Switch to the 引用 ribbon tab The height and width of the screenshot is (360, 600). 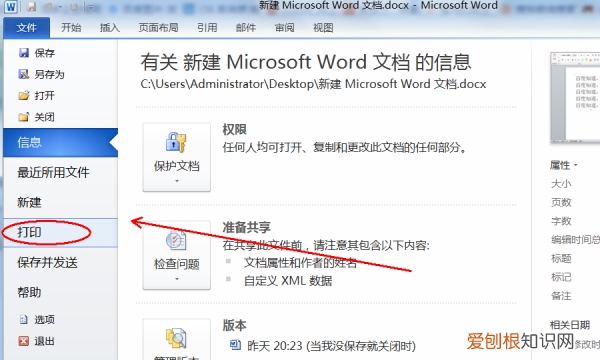(x=207, y=28)
